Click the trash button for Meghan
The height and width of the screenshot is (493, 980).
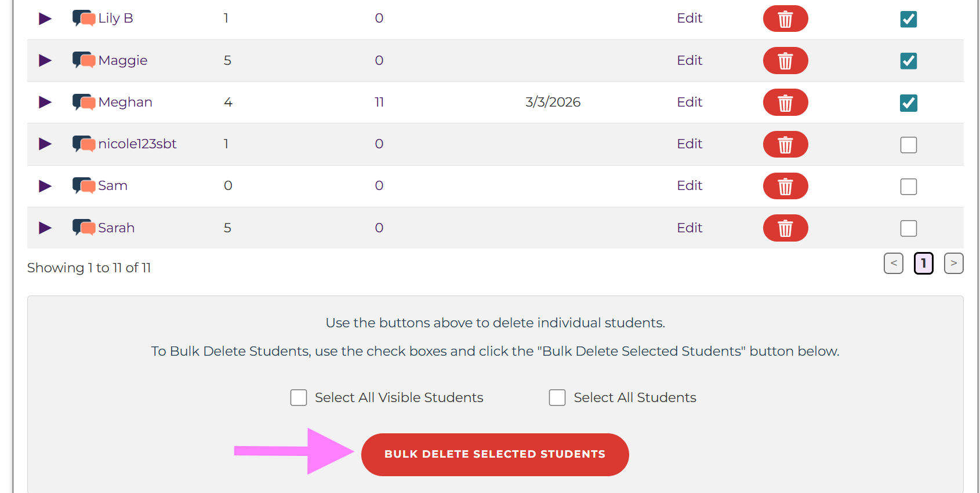tap(785, 103)
